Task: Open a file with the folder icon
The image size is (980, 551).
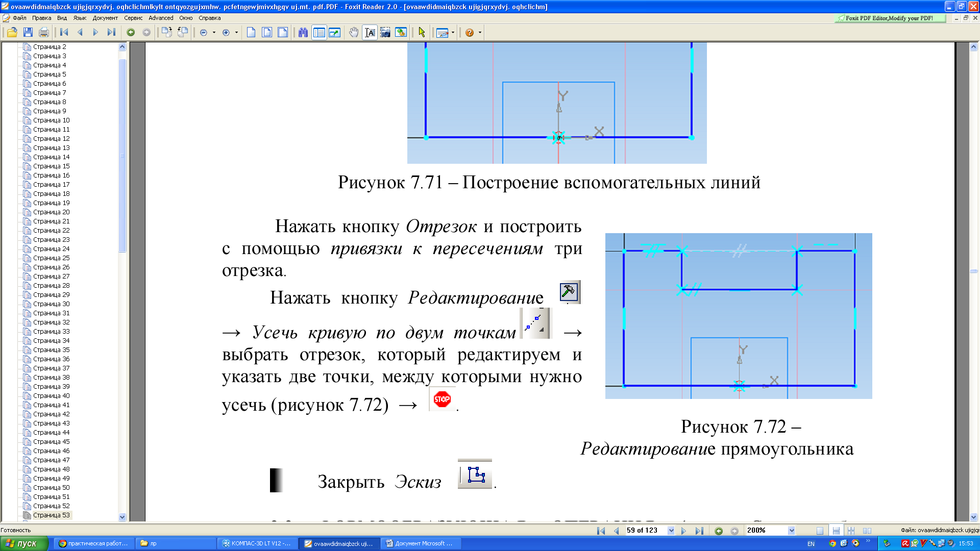Action: (x=12, y=32)
